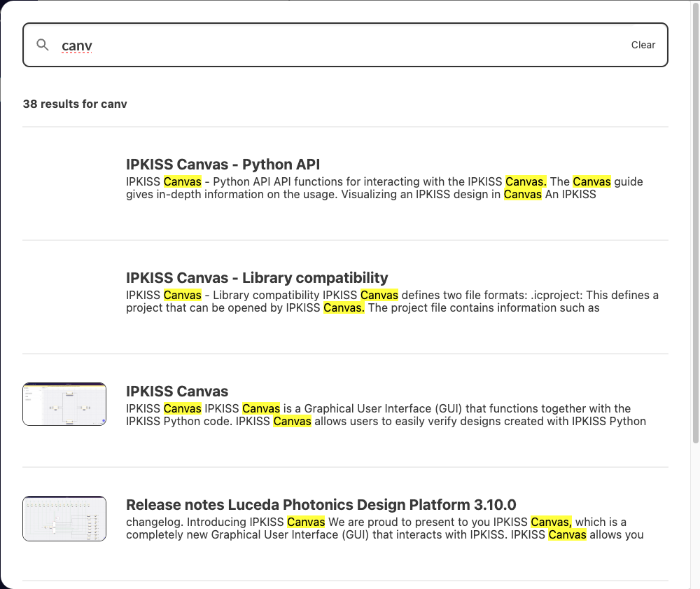Viewport: 700px width, 589px height.
Task: Click the IPKISS Canvas result thumbnail image
Action: pos(64,404)
